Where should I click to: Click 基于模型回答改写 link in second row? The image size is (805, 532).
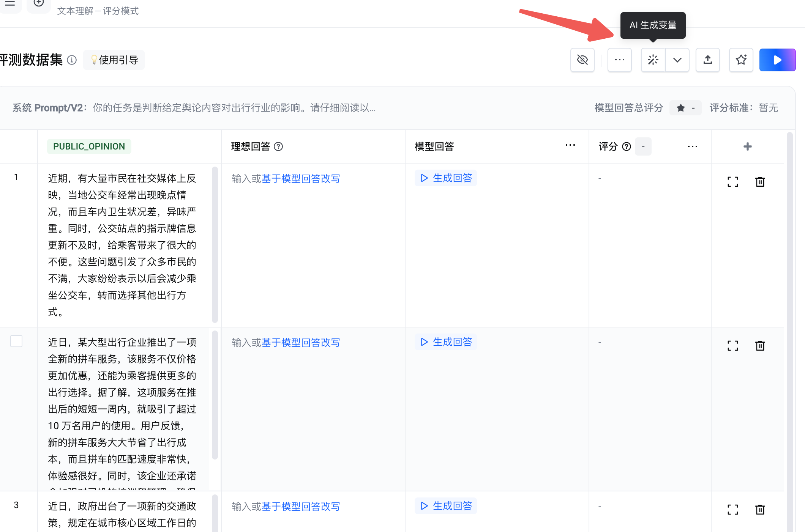300,343
